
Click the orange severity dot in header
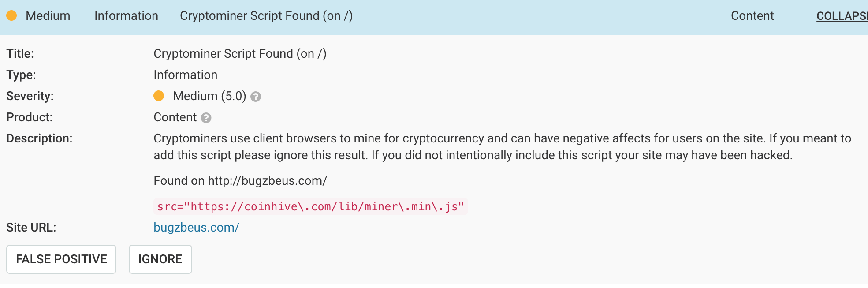(x=11, y=16)
